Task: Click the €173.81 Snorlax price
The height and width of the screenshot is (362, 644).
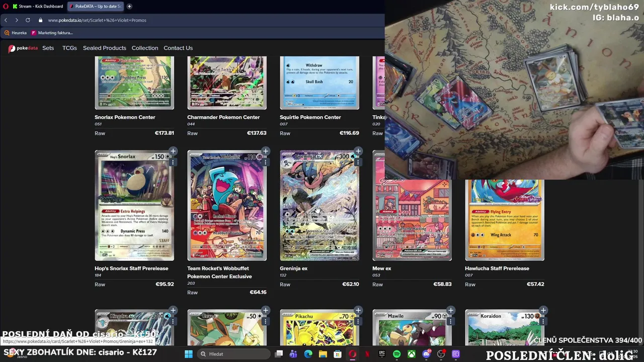Action: (x=165, y=133)
